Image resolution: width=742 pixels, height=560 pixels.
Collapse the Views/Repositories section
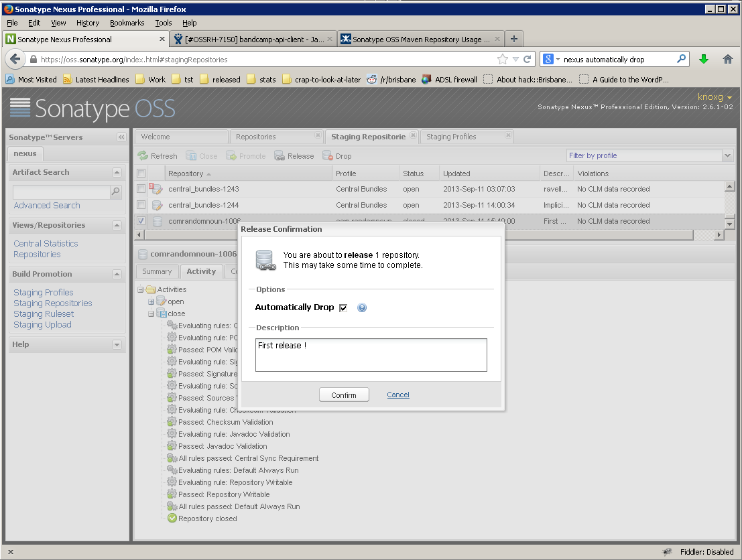[x=117, y=226]
